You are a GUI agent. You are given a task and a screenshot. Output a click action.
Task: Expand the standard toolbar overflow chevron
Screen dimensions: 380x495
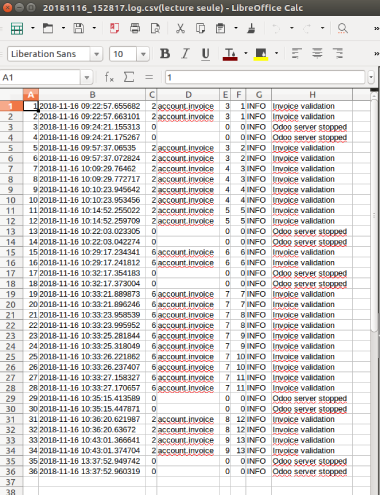tap(376, 29)
